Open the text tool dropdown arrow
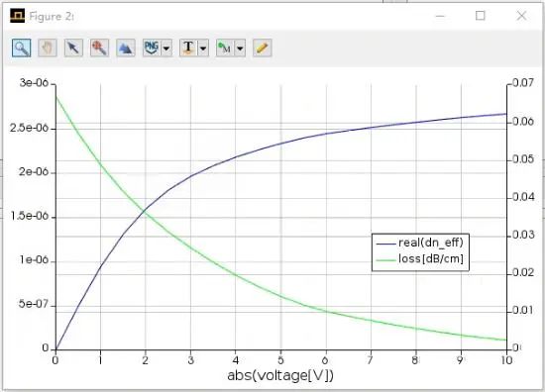 click(203, 48)
